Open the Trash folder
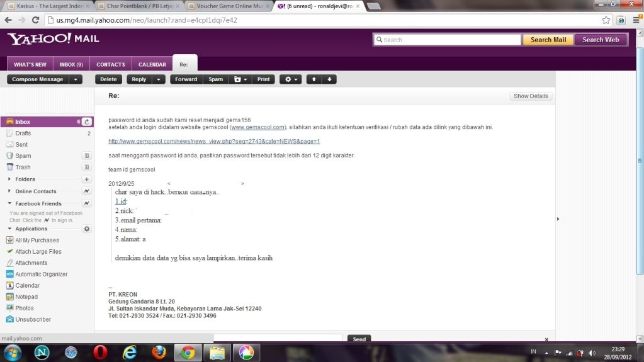The width and height of the screenshot is (644, 362). pos(23,167)
